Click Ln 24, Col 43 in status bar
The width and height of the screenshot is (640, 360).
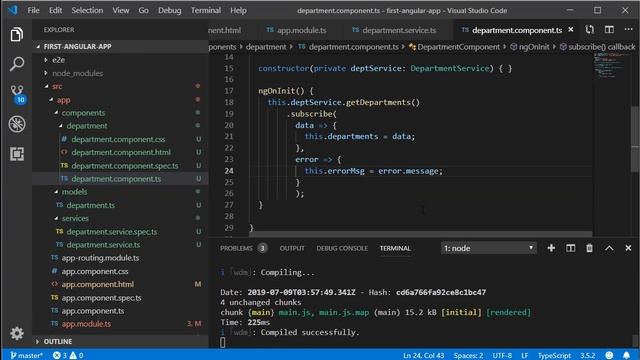coord(423,356)
